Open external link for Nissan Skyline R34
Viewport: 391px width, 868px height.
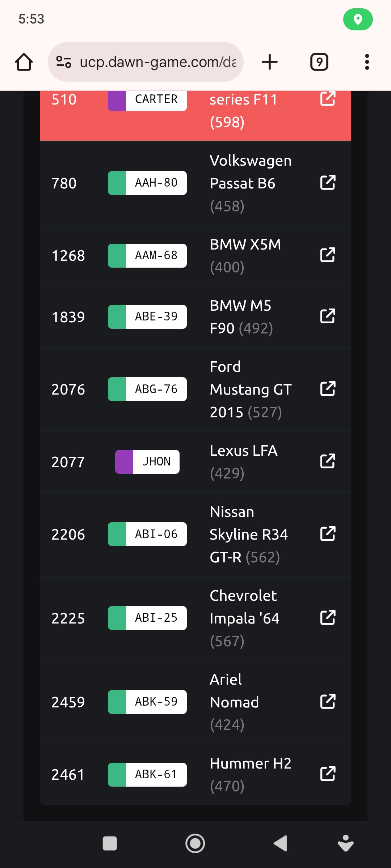[328, 534]
